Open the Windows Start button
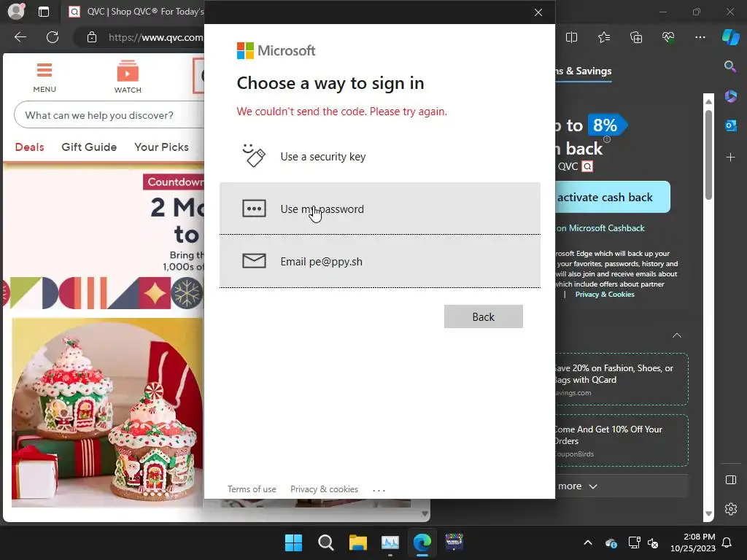The width and height of the screenshot is (747, 560). (x=293, y=542)
